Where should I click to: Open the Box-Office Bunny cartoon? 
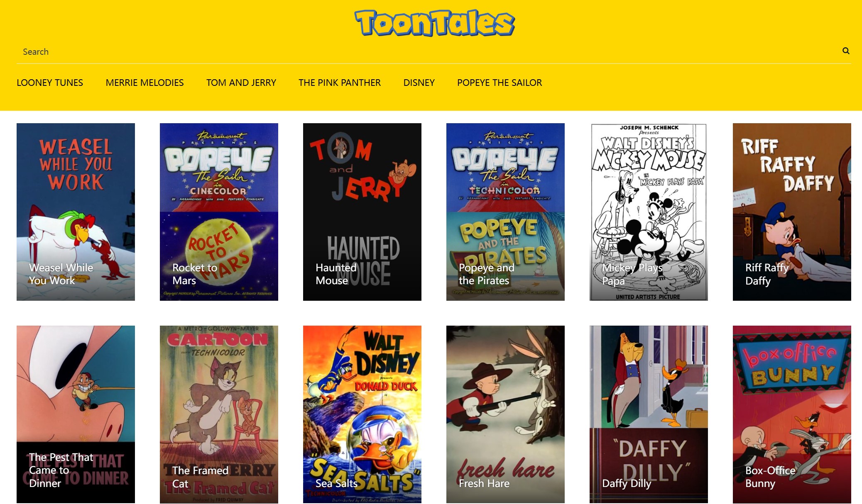(x=792, y=414)
